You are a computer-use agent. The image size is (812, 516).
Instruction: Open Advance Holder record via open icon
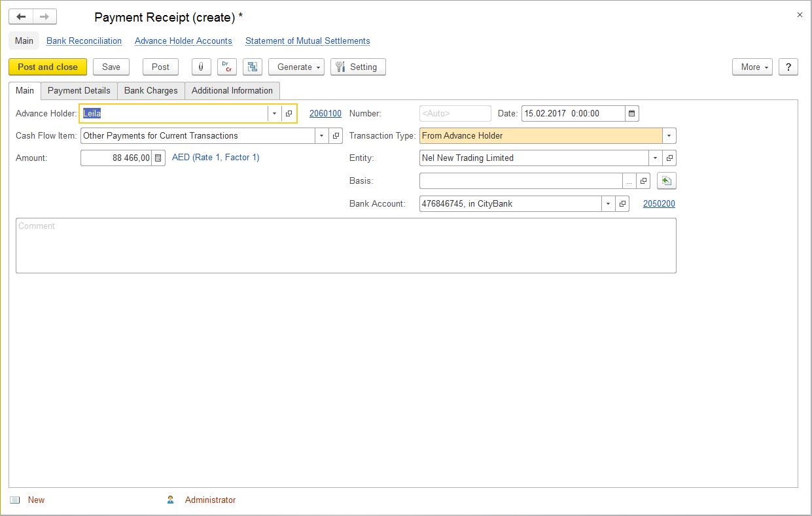[x=289, y=113]
